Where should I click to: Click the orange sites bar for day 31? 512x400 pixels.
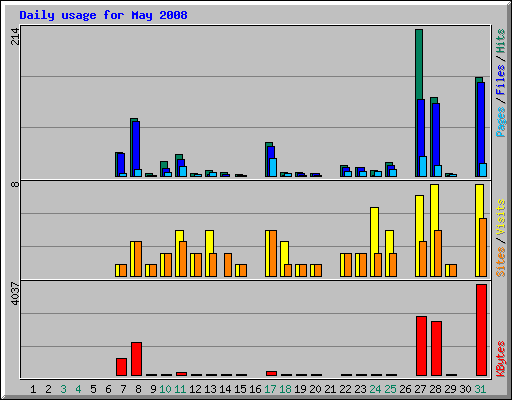[483, 247]
